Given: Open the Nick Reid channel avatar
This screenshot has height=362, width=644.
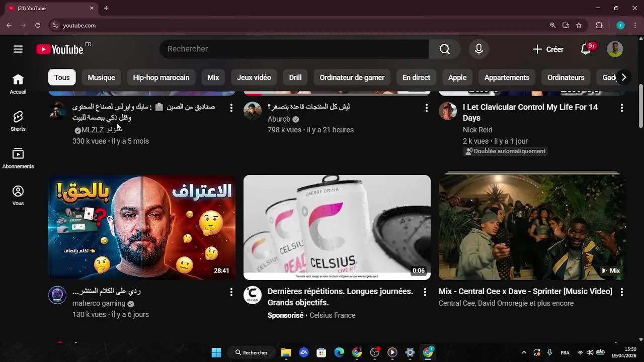Looking at the screenshot, I should pos(448,111).
